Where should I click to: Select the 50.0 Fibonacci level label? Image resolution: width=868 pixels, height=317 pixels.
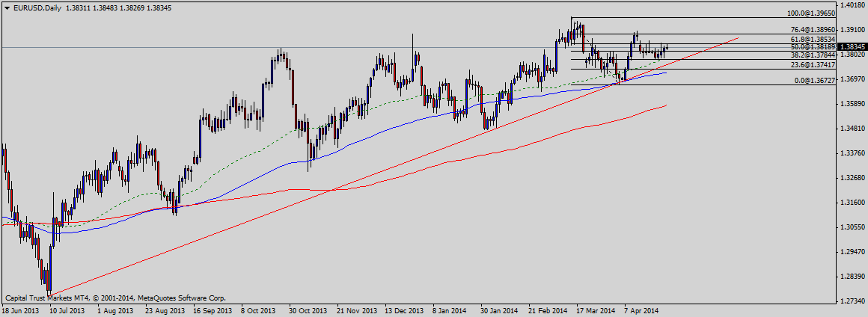click(x=813, y=47)
